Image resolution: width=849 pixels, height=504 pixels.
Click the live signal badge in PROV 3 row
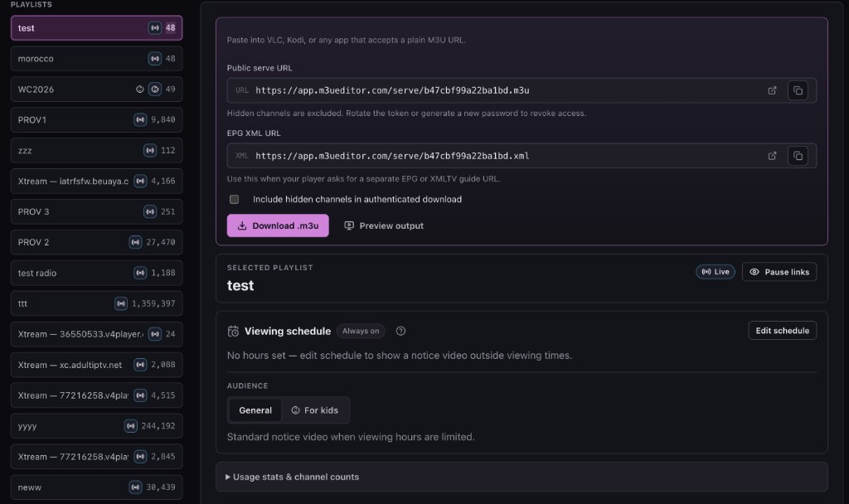[150, 211]
